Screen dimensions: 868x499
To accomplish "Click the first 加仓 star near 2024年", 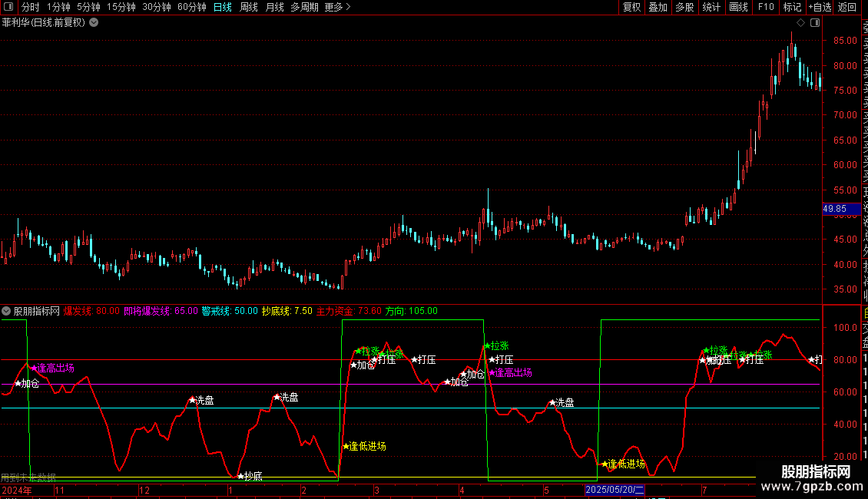I will [27, 383].
